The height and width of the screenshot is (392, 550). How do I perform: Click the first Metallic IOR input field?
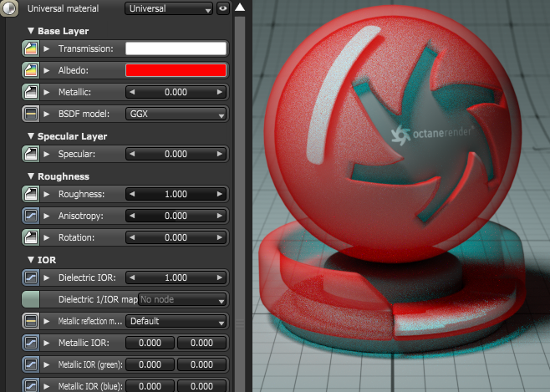tap(150, 343)
